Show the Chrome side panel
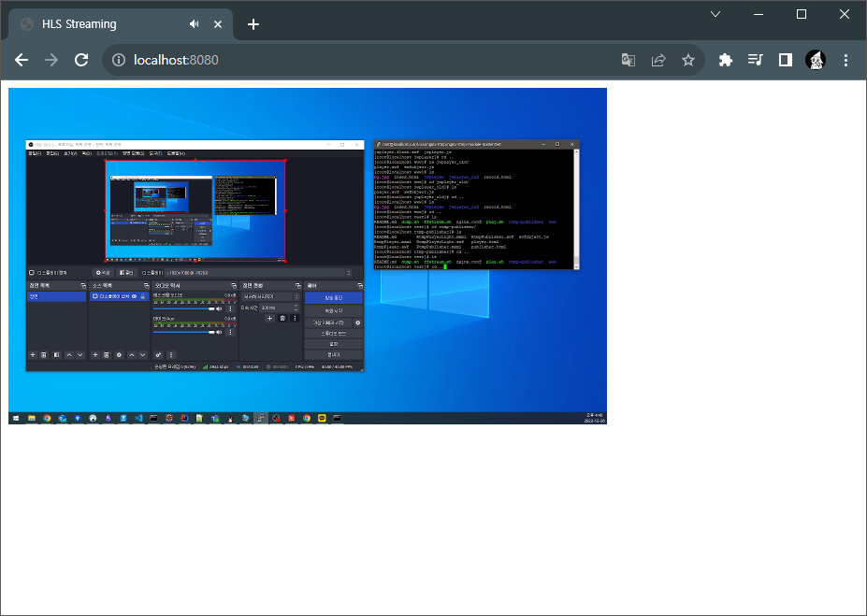Viewport: 867px width, 616px height. pyautogui.click(x=785, y=60)
